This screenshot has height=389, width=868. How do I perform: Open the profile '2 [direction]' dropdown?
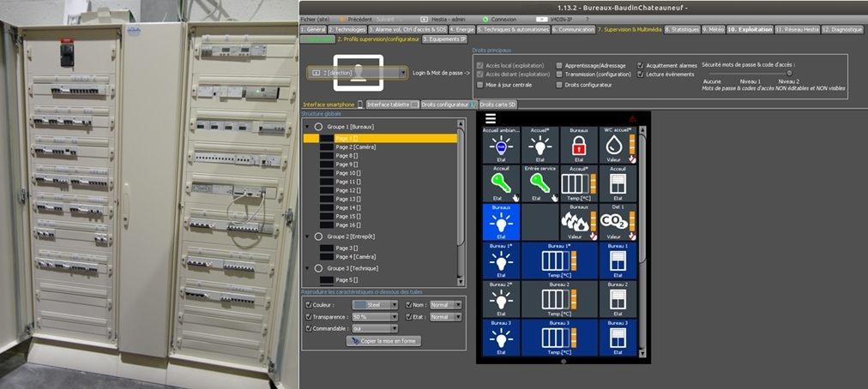pyautogui.click(x=358, y=73)
